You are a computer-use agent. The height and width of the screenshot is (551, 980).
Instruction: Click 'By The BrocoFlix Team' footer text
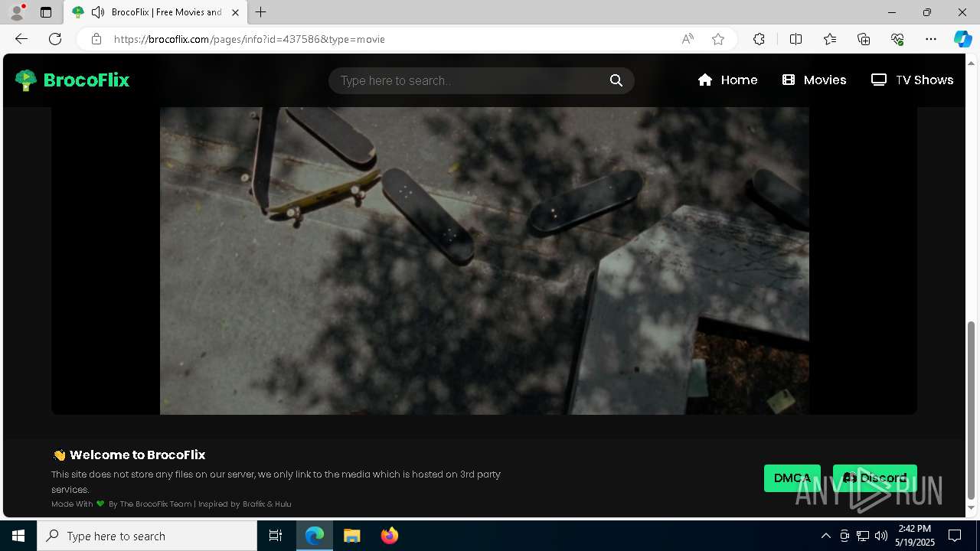tap(150, 504)
